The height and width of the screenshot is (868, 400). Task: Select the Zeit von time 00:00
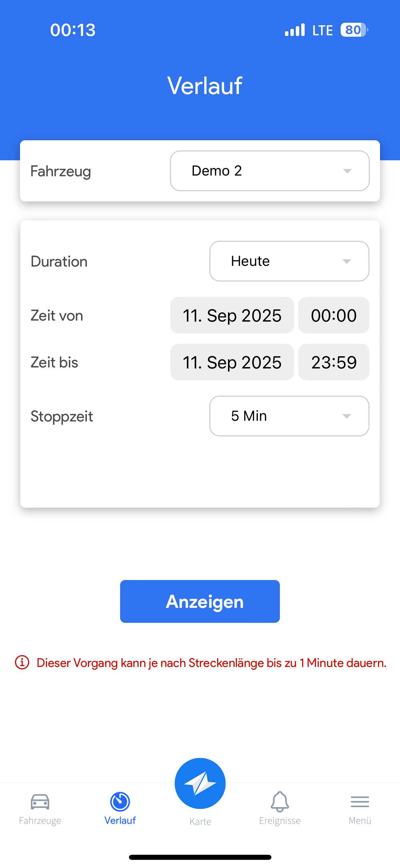[334, 315]
